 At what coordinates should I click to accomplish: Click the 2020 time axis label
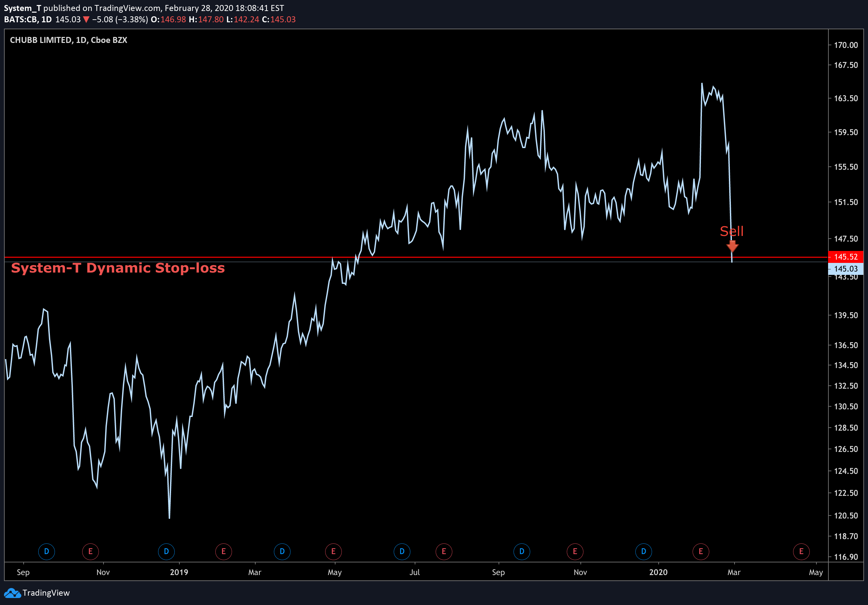click(658, 572)
